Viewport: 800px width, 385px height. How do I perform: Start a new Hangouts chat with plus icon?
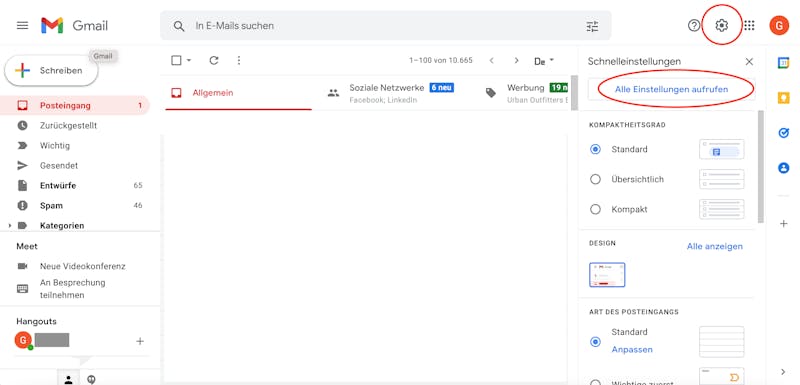(140, 341)
